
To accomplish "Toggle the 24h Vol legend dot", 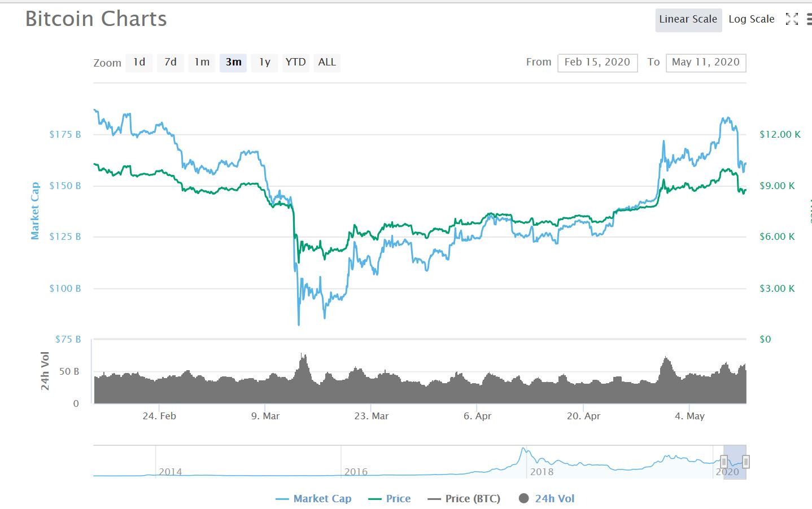I will tap(523, 498).
